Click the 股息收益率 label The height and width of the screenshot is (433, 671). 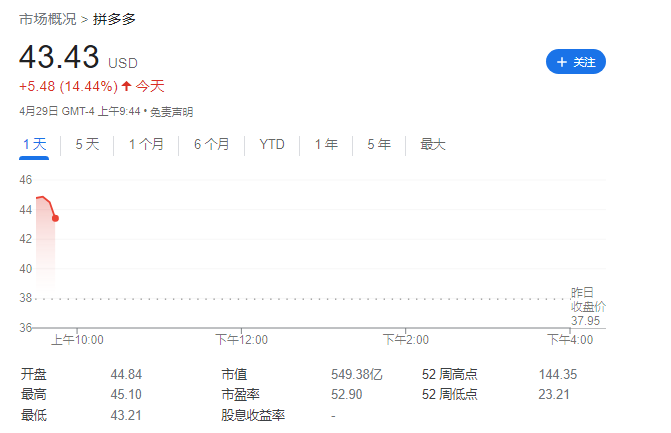pos(253,415)
